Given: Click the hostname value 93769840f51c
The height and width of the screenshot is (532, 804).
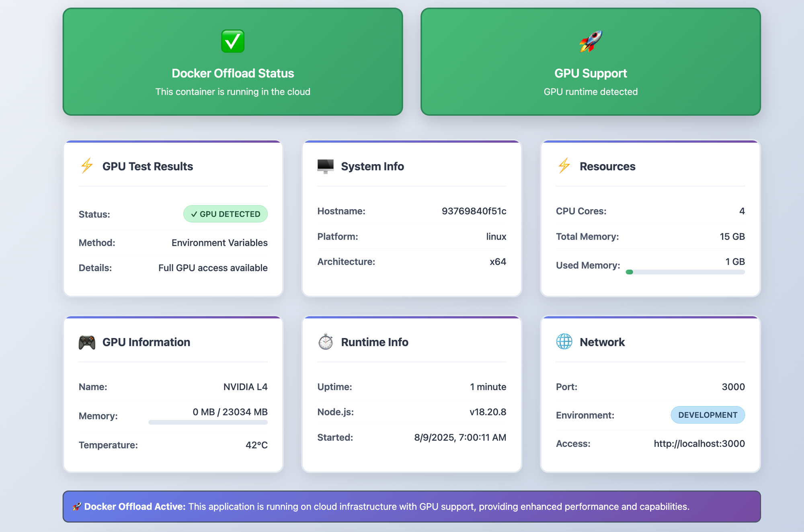Looking at the screenshot, I should point(474,211).
